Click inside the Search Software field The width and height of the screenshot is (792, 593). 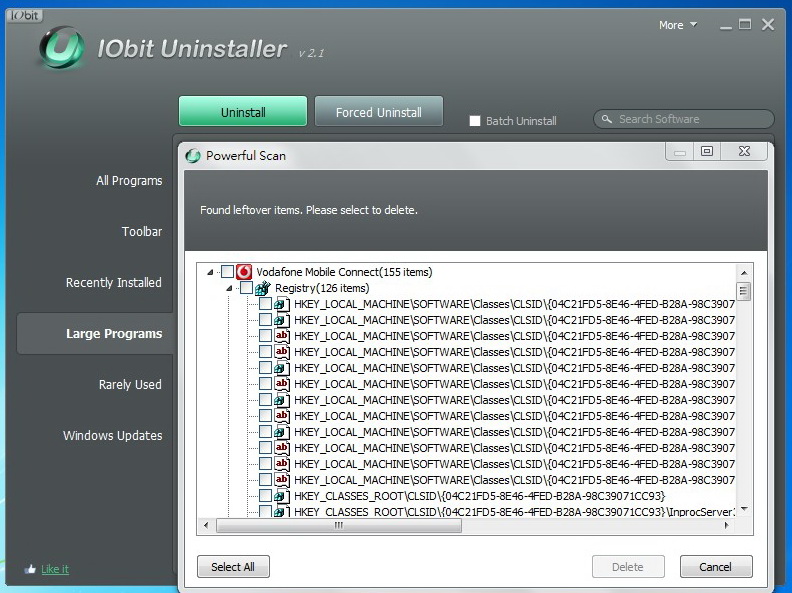coord(690,119)
